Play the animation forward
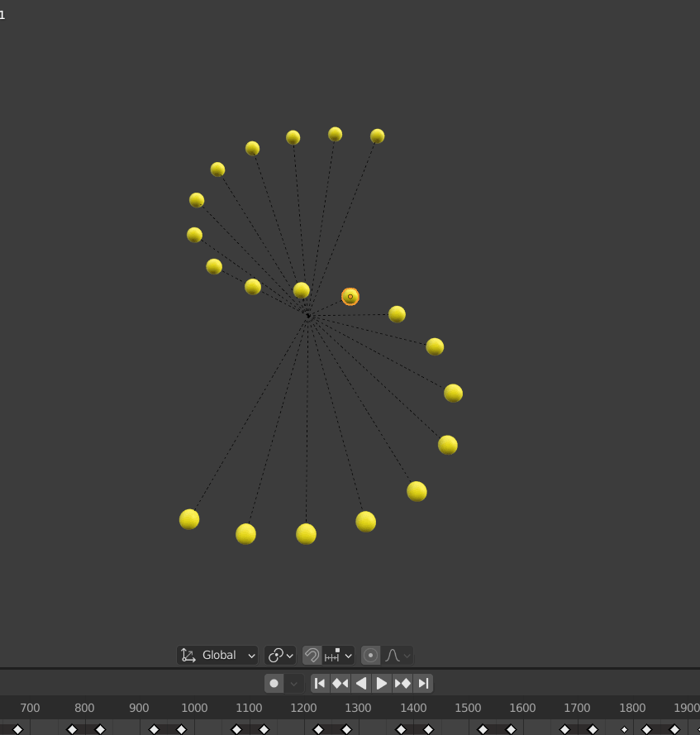This screenshot has height=735, width=700. (381, 684)
